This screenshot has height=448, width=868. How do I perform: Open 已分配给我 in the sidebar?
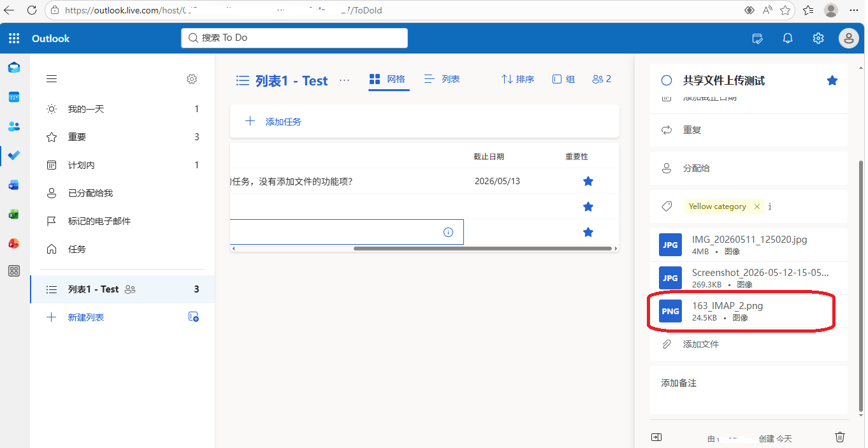[122, 193]
